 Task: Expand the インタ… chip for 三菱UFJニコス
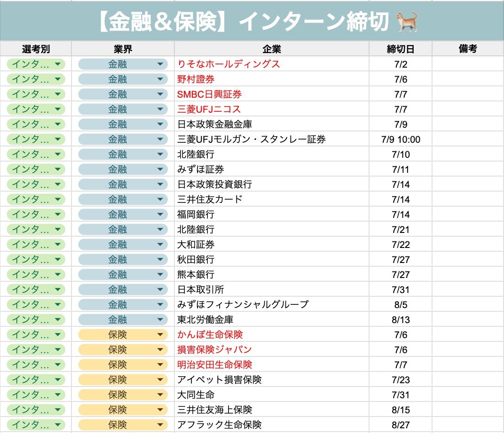pos(36,109)
